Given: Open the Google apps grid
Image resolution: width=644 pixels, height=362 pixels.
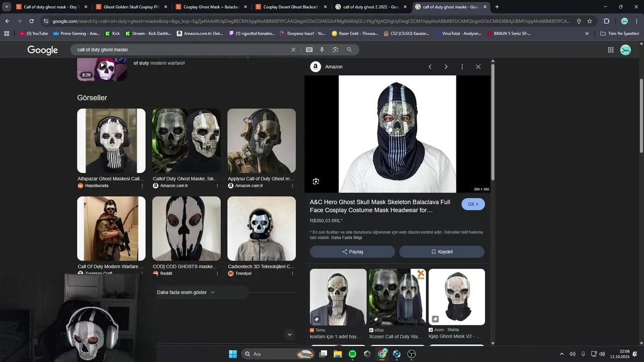Looking at the screenshot, I should [610, 50].
